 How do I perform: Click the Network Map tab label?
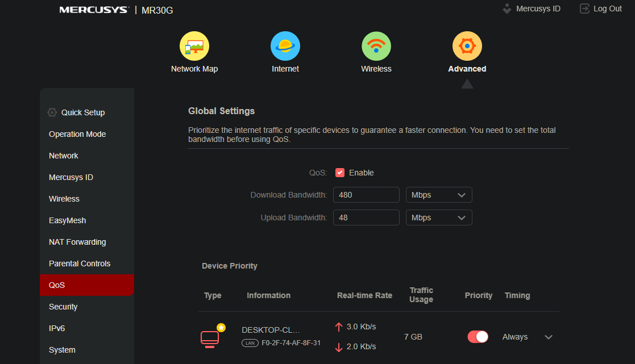[194, 69]
